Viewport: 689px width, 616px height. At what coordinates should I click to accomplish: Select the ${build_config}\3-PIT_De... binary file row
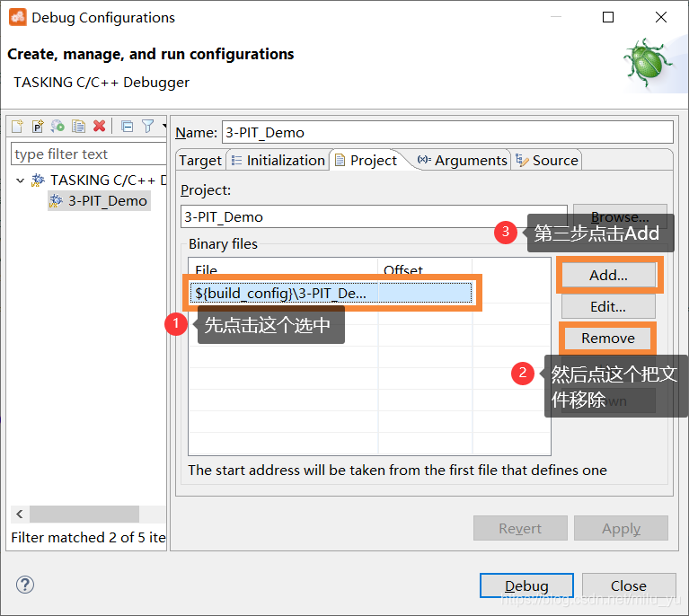[331, 293]
